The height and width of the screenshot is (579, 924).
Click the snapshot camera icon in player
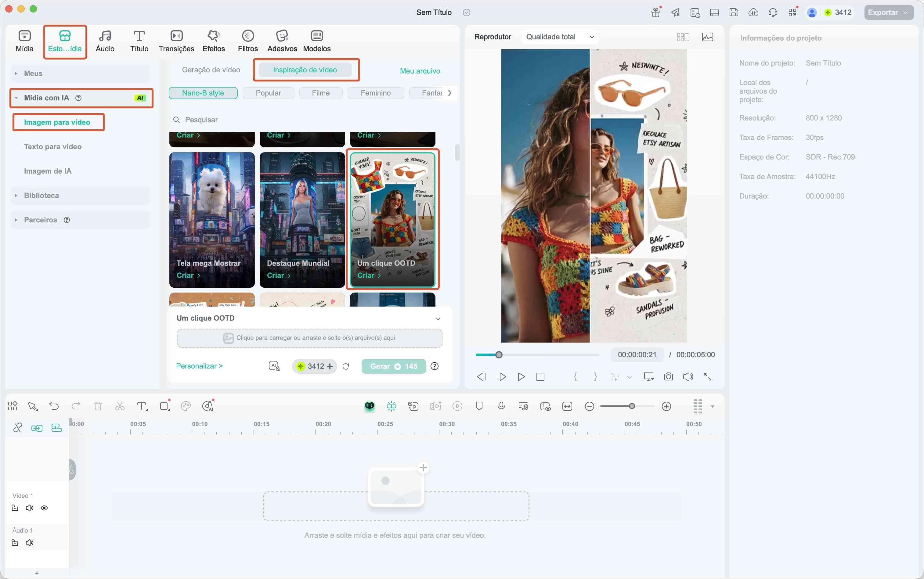coord(668,377)
